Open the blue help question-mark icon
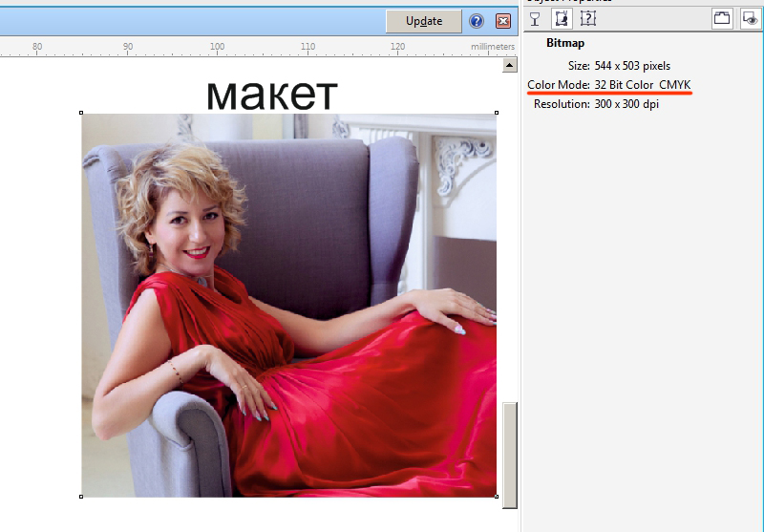 point(476,21)
